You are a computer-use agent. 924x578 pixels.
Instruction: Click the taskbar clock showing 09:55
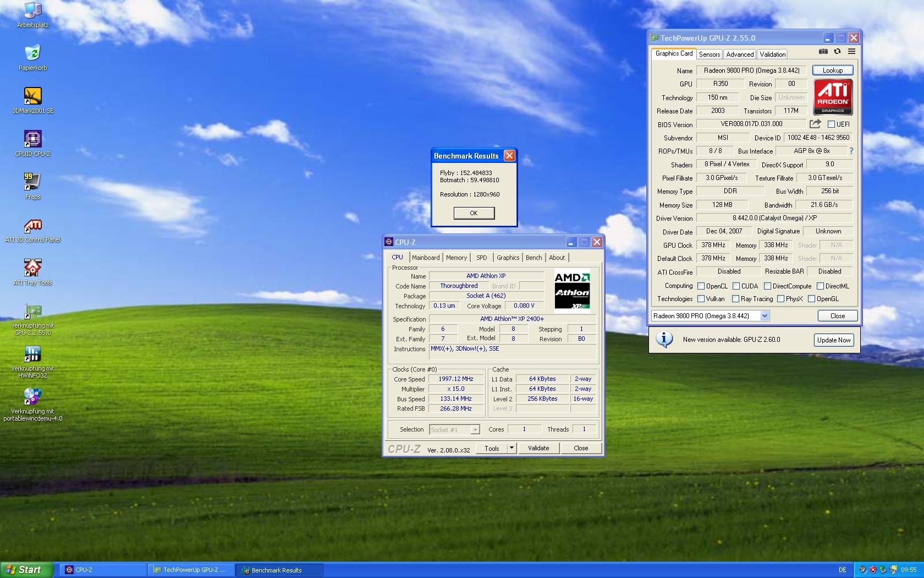click(909, 570)
